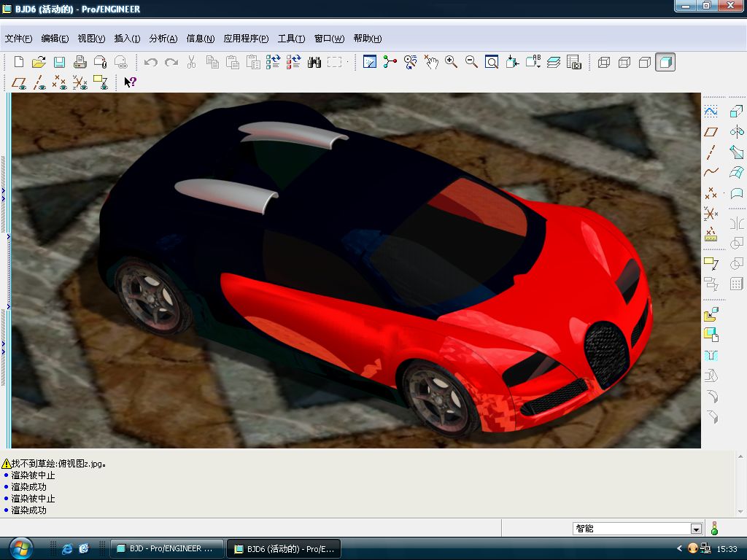
Task: Click the Spin Center icon
Action: pyautogui.click(x=390, y=62)
